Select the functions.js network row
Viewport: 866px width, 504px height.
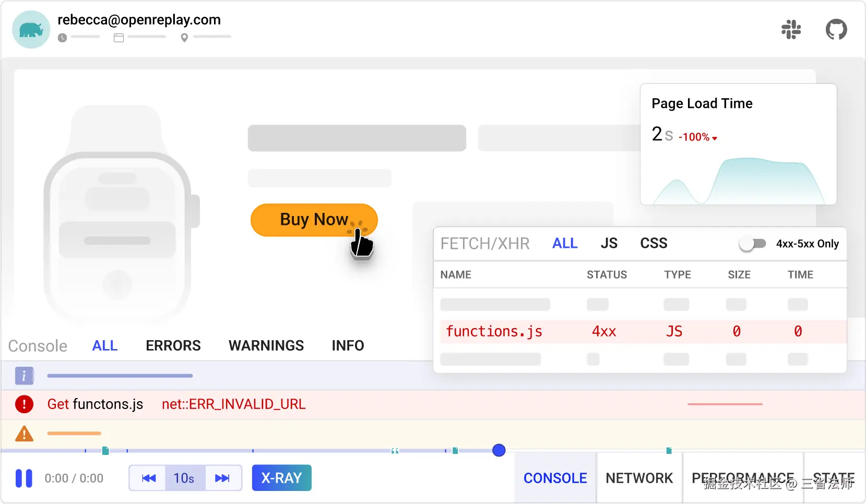642,332
